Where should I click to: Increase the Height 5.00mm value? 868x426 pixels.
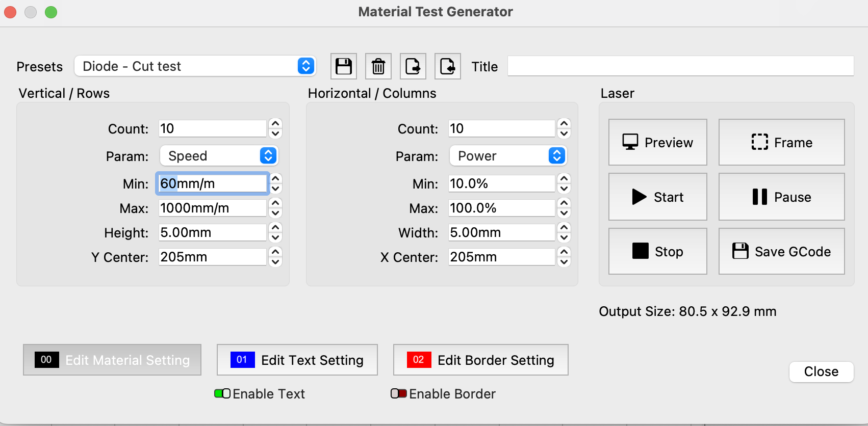[x=275, y=227]
